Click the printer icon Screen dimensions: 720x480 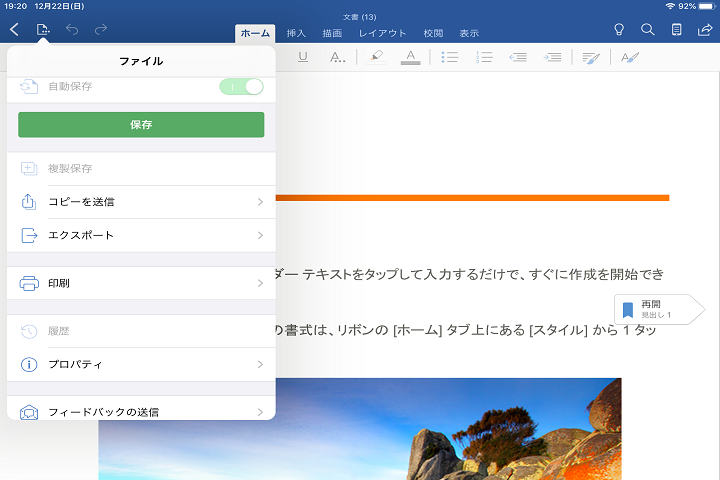(x=29, y=283)
